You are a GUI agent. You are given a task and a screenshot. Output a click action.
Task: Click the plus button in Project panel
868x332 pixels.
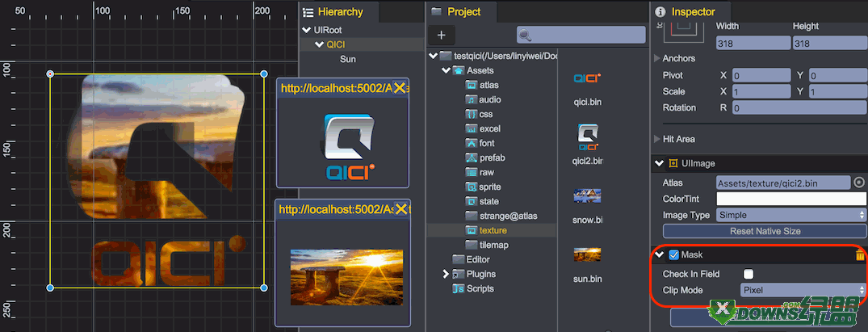click(x=441, y=35)
